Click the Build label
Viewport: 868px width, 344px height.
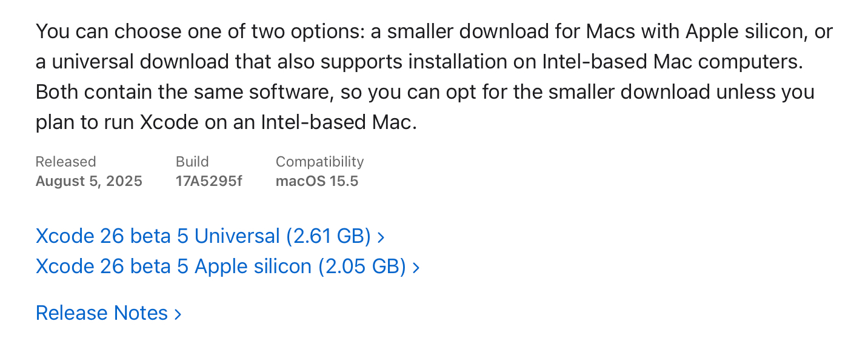pos(192,162)
